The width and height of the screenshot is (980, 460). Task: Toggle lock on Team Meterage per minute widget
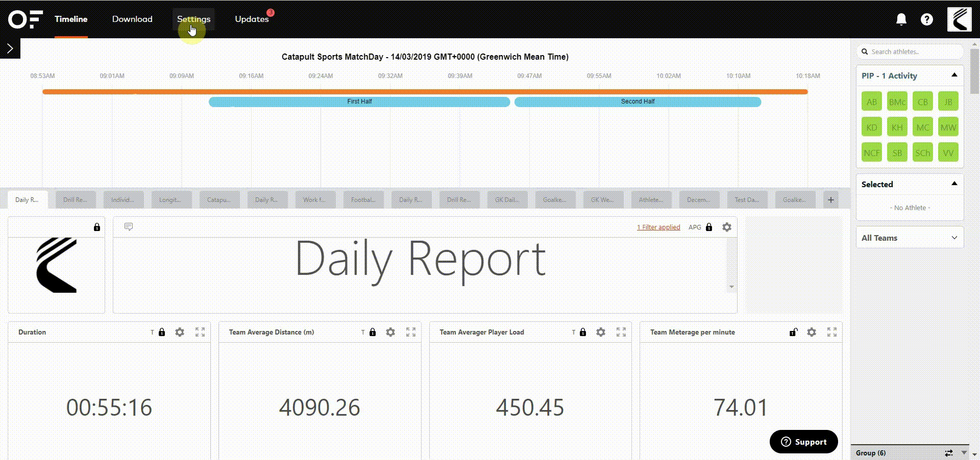(x=793, y=332)
